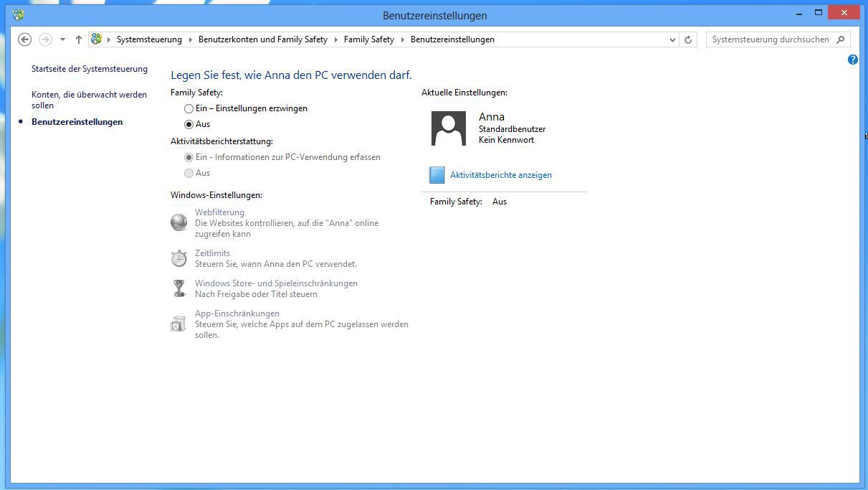Open 'Konten, die überwacht werden sollen'

[89, 100]
